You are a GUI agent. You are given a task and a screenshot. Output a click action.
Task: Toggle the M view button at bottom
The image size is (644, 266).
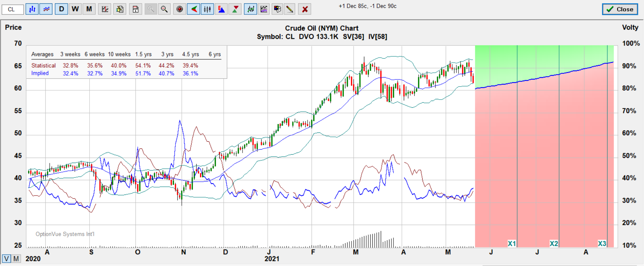[16, 259]
